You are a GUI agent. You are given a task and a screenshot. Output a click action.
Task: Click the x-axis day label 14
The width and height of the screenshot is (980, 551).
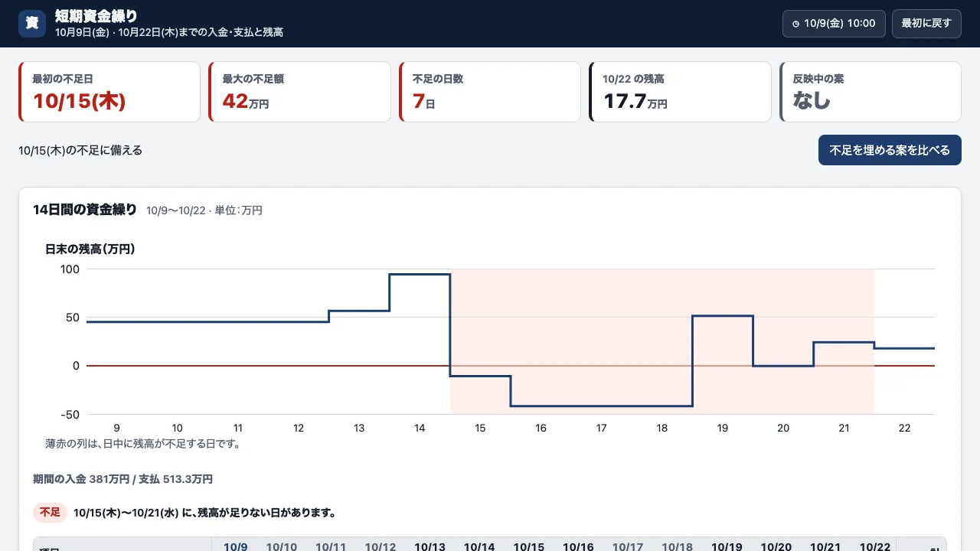(420, 429)
